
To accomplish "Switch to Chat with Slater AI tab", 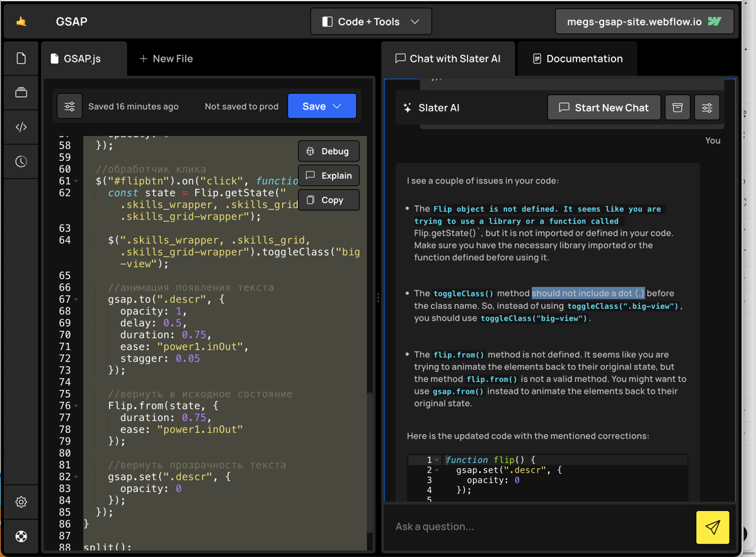I will pos(448,59).
